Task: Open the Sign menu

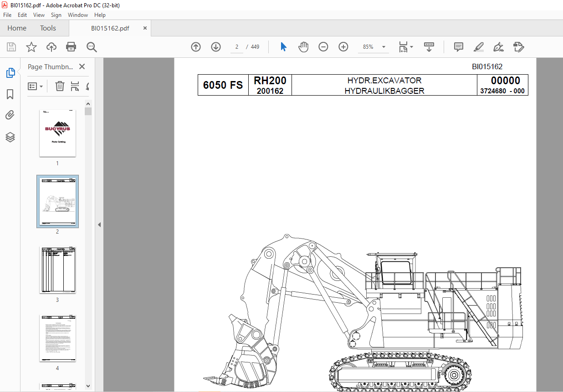Action: coord(56,15)
